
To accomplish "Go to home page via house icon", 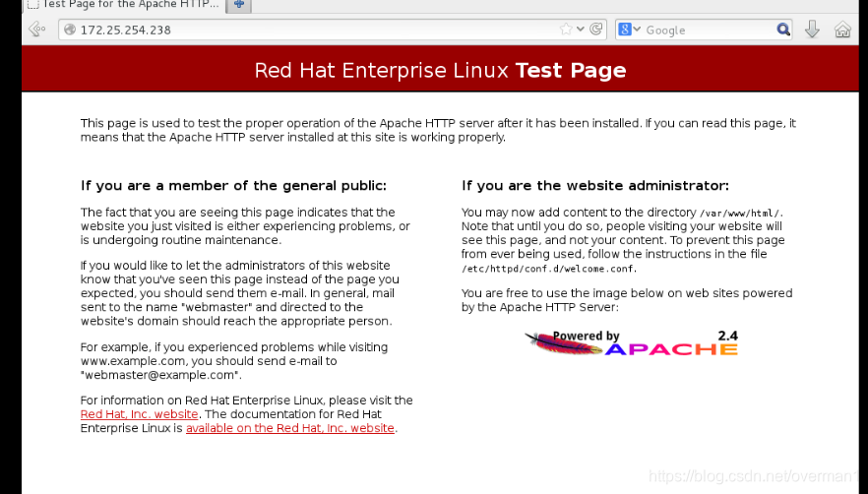I will (842, 30).
